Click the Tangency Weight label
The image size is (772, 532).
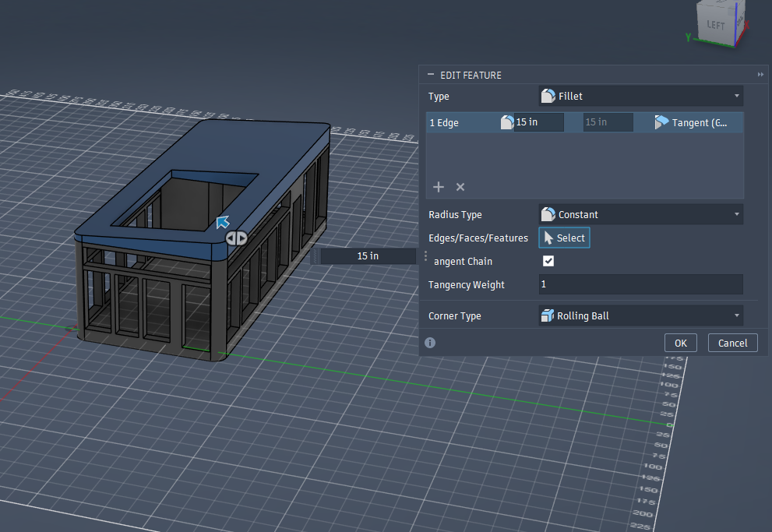[x=467, y=284]
